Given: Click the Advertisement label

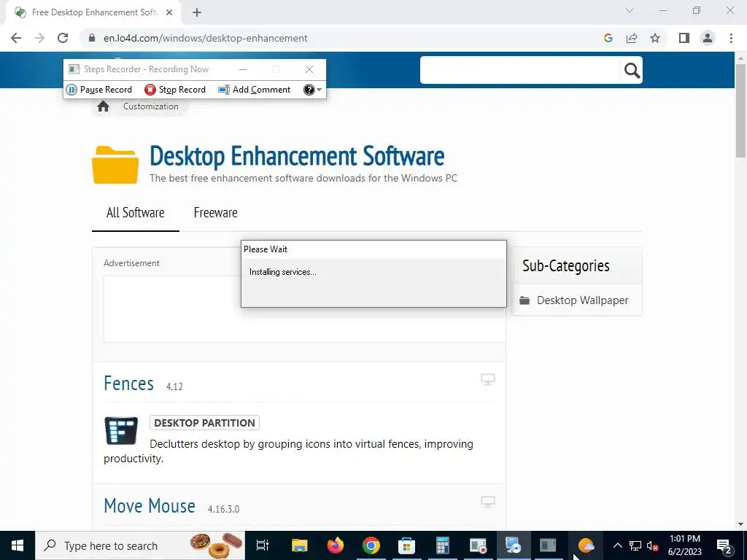Looking at the screenshot, I should (131, 262).
